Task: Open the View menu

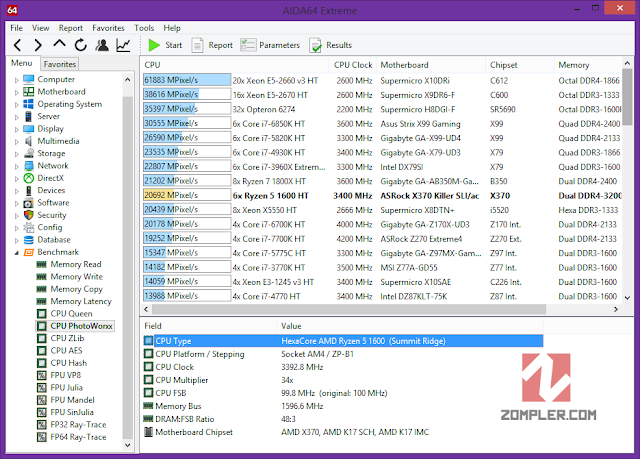Action: click(x=40, y=28)
